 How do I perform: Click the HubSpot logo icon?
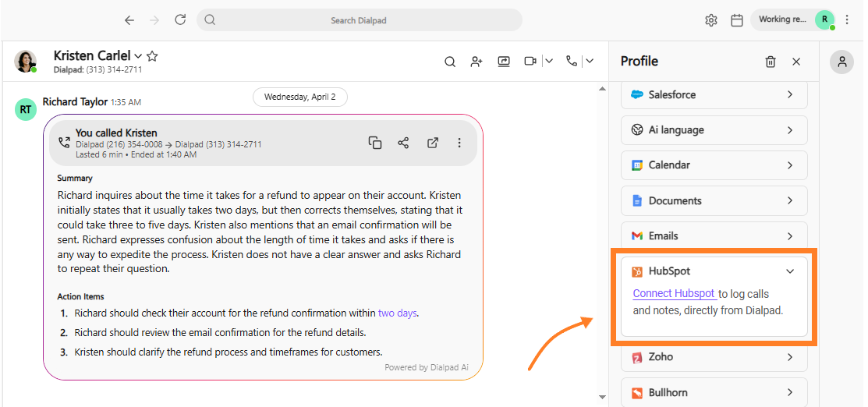point(638,271)
